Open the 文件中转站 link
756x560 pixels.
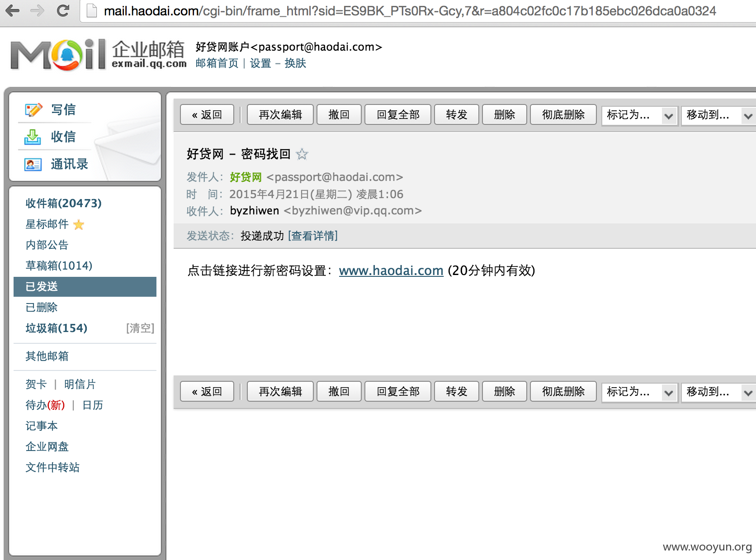tap(52, 468)
